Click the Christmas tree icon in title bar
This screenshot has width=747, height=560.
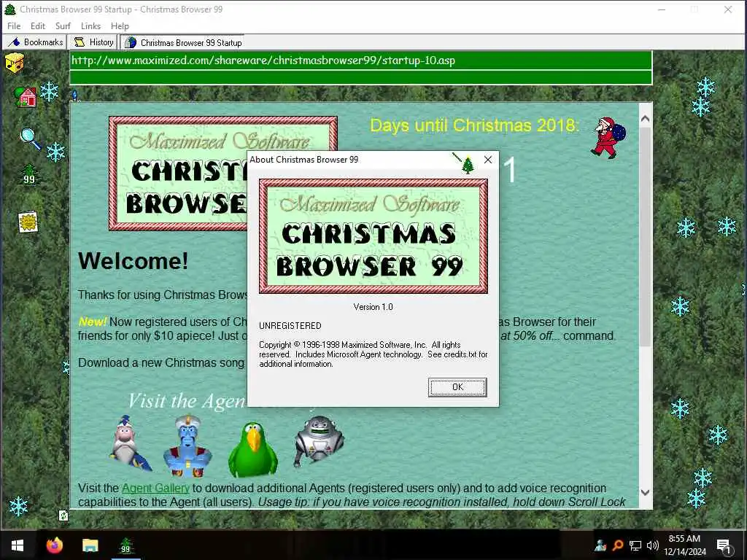point(10,9)
